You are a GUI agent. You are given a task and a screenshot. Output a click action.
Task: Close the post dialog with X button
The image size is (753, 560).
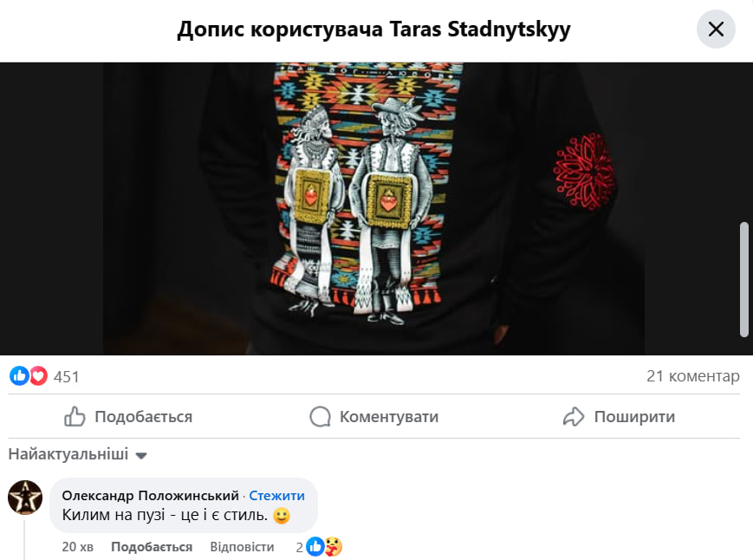(x=716, y=29)
